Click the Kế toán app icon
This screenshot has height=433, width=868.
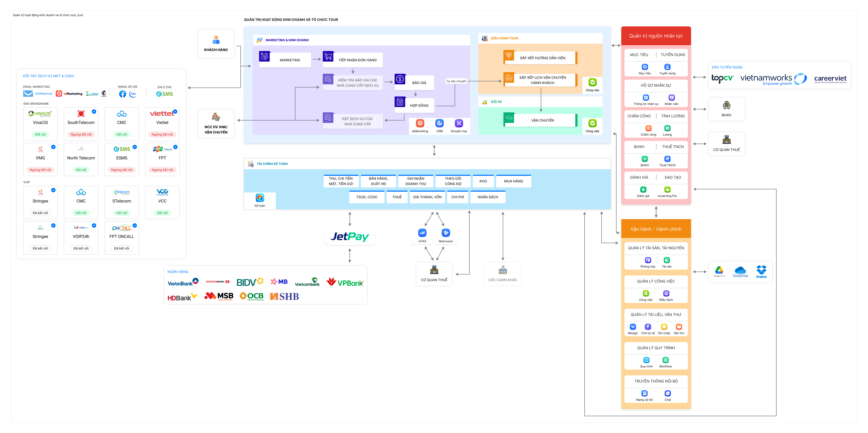[x=260, y=198]
